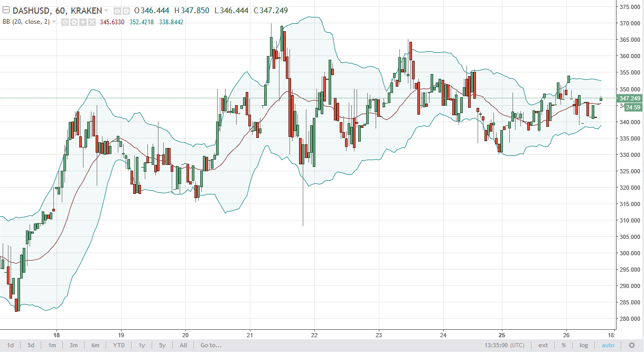The width and height of the screenshot is (644, 352).
Task: Select the 5y time range
Action: (x=162, y=345)
